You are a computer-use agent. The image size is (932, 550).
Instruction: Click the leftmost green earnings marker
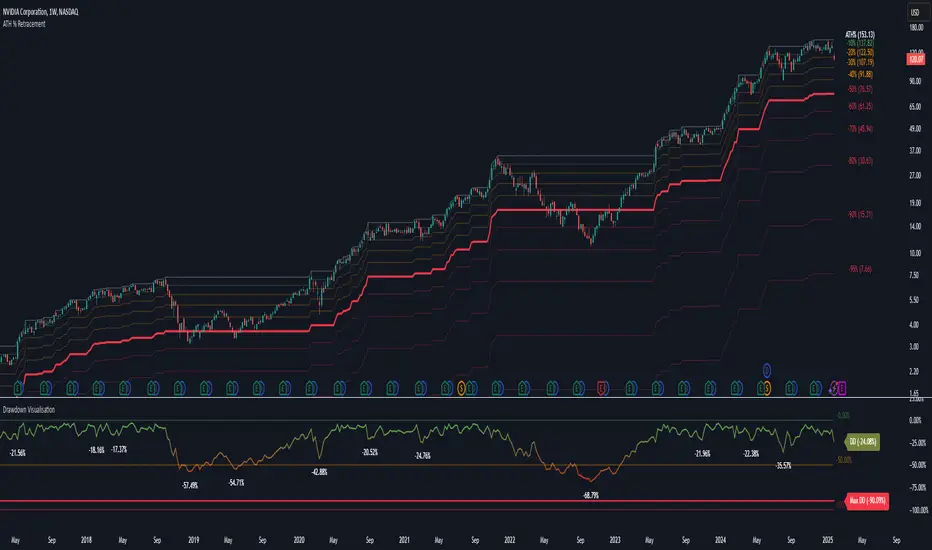click(x=18, y=389)
